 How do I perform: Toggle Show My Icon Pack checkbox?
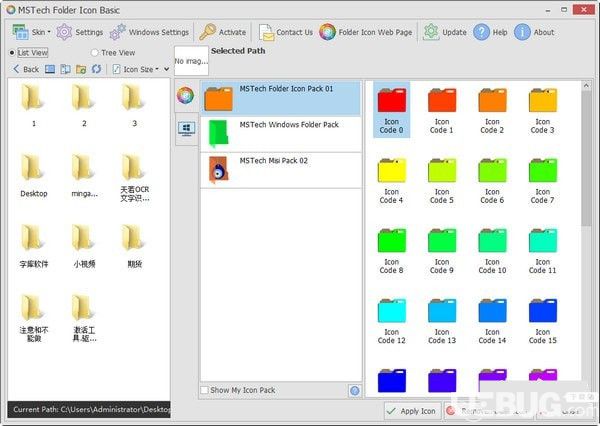click(205, 390)
